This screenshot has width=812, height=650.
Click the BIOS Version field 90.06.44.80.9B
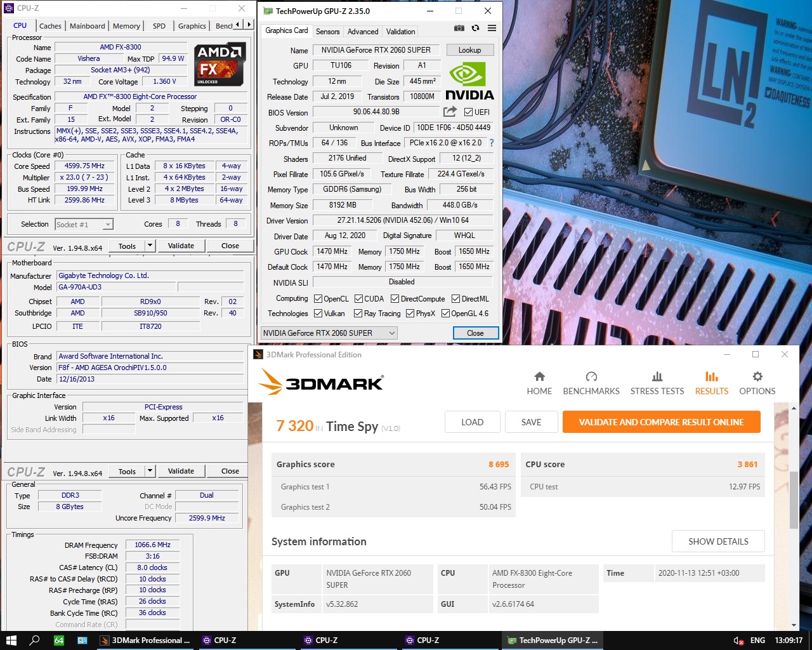tap(376, 112)
